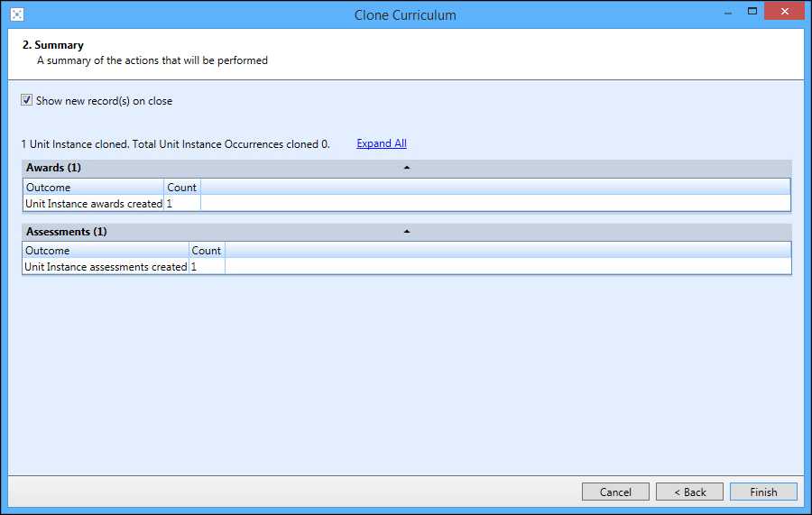The height and width of the screenshot is (515, 812).
Task: Select the Awards Count column header
Action: click(x=182, y=187)
